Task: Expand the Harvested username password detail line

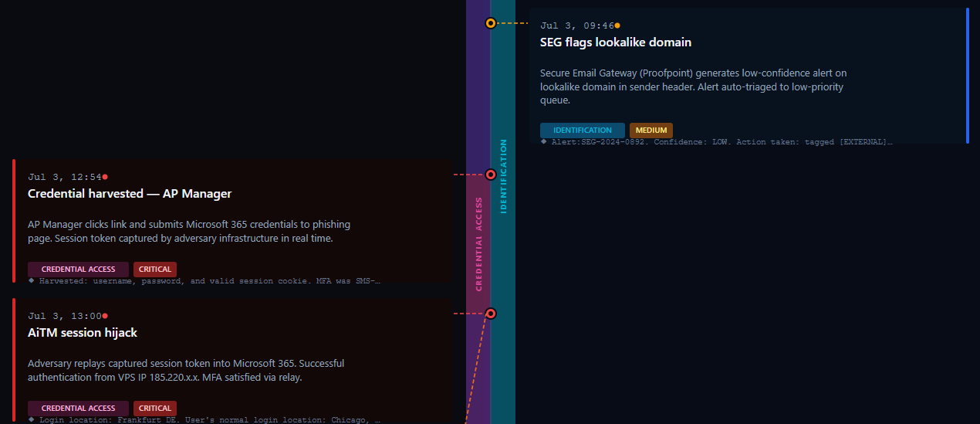Action: pos(204,281)
